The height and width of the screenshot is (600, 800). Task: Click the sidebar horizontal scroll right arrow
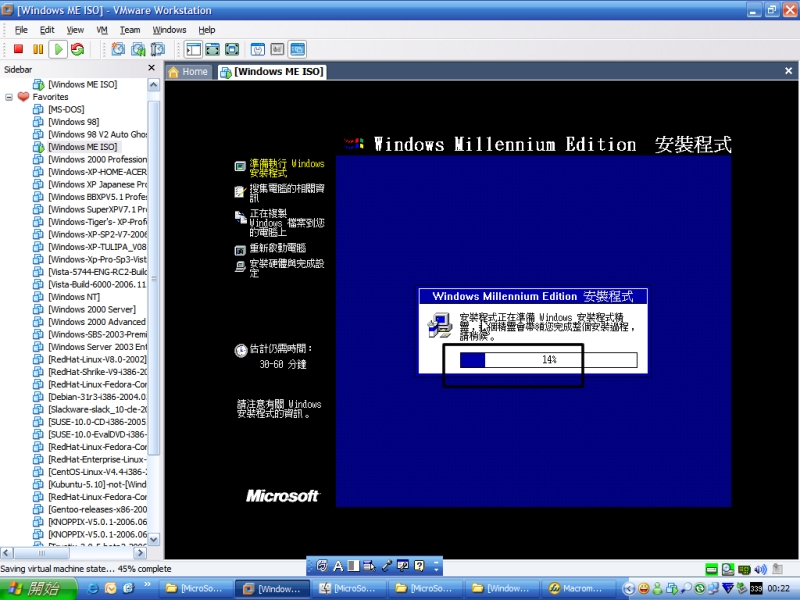tap(140, 553)
